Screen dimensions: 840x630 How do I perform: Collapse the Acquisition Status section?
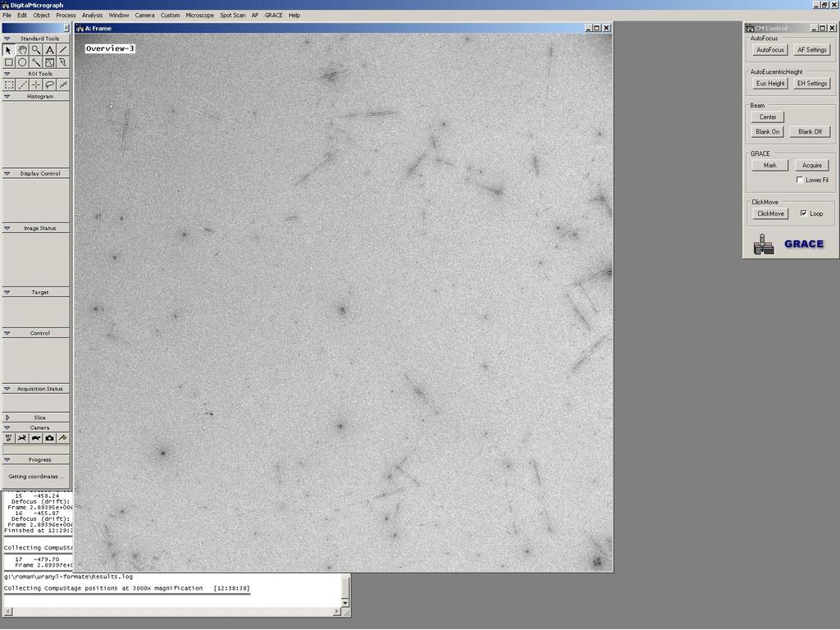tap(7, 389)
